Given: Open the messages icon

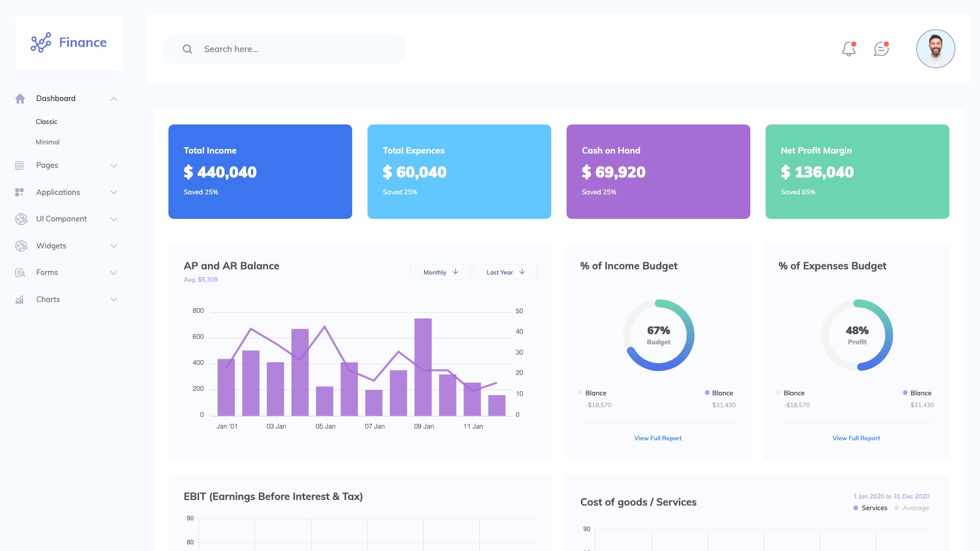Looking at the screenshot, I should (x=880, y=49).
